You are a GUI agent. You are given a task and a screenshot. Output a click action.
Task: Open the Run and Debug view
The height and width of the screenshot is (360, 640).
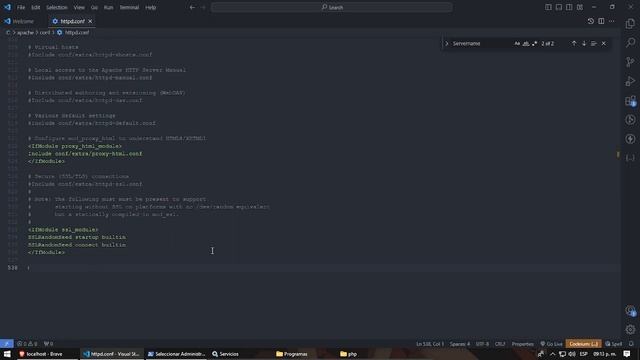[x=630, y=81]
